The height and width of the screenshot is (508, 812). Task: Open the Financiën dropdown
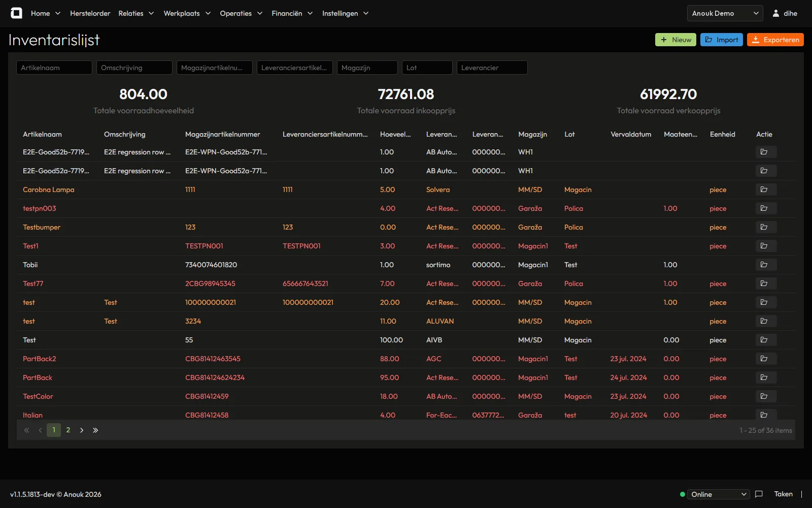click(292, 13)
